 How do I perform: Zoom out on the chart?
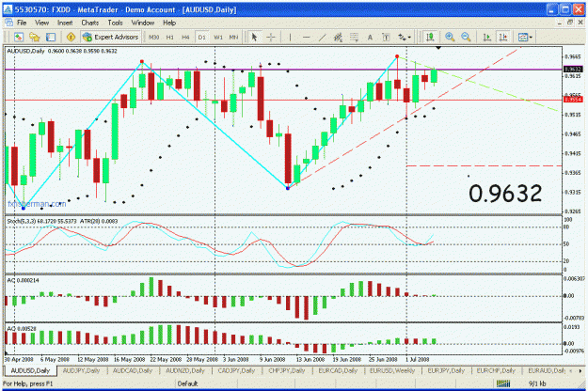coord(466,37)
